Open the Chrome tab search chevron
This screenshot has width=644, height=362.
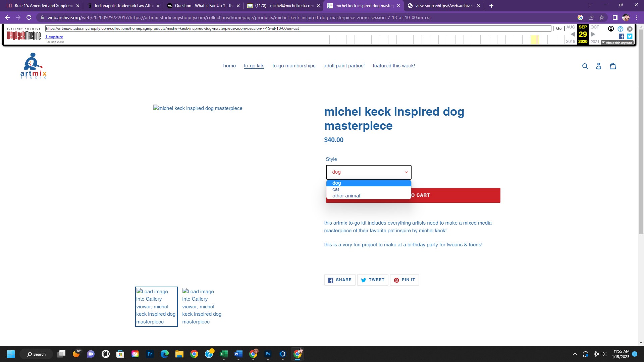(590, 5)
